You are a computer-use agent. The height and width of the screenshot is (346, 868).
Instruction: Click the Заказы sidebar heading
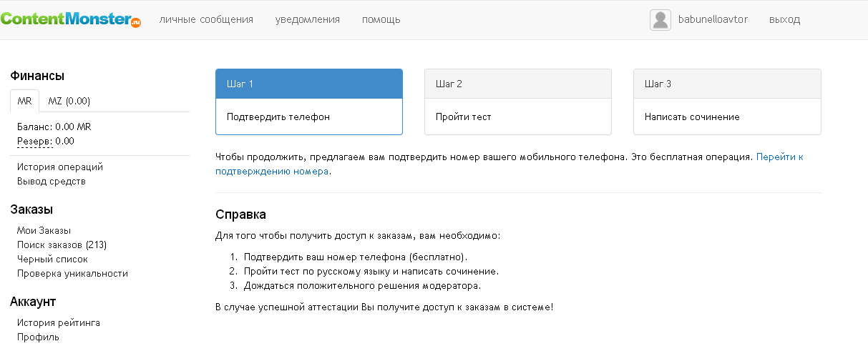click(x=31, y=209)
